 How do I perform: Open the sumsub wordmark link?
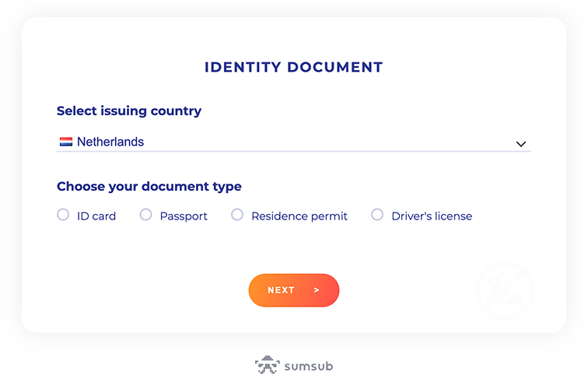coord(309,366)
